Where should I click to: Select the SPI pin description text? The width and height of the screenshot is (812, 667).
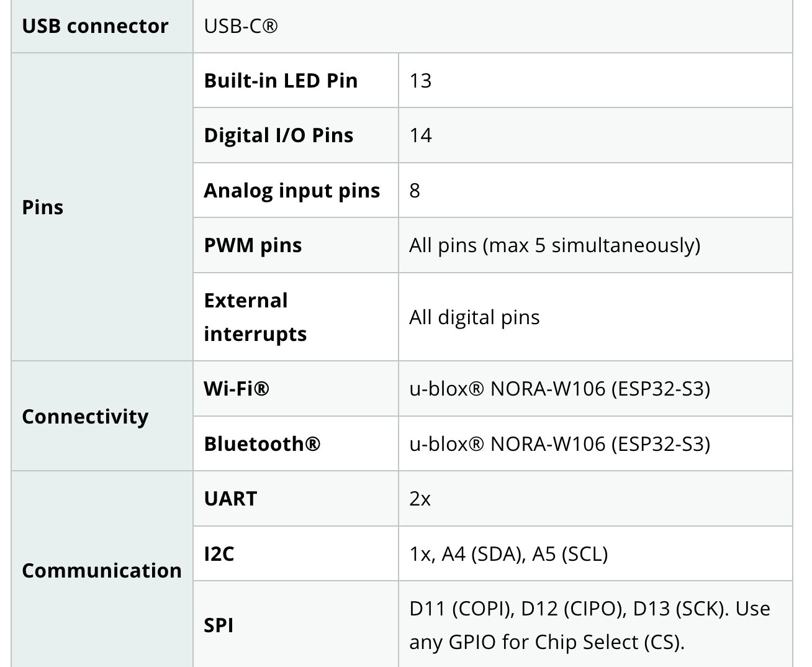[x=589, y=625]
